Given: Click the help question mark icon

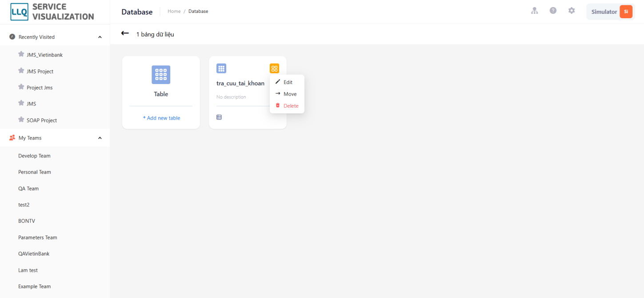Looking at the screenshot, I should (x=553, y=10).
